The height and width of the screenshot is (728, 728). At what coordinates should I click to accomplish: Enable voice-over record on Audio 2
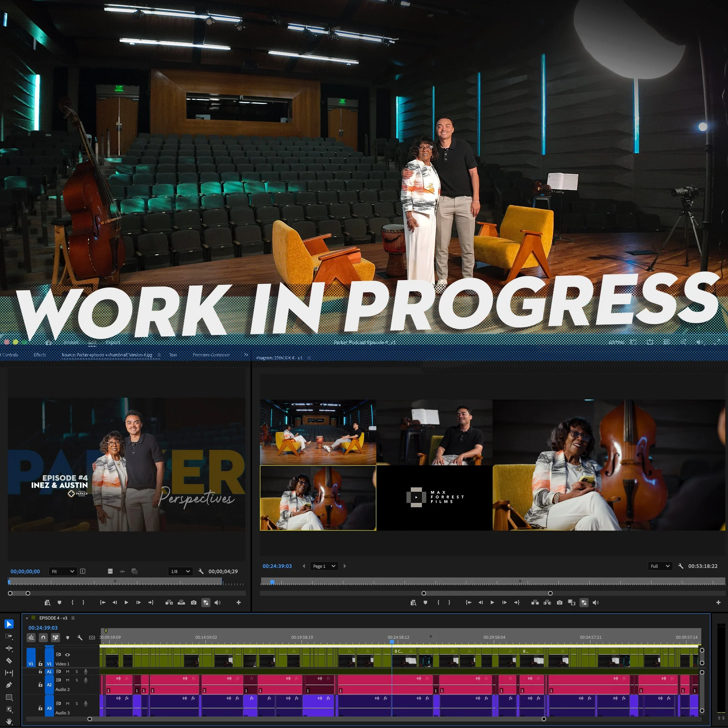pyautogui.click(x=86, y=680)
